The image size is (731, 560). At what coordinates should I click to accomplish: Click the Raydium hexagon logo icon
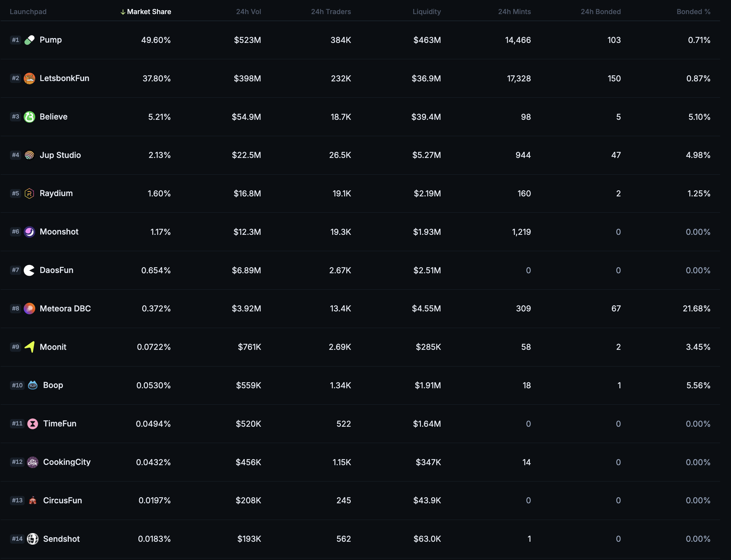click(29, 193)
